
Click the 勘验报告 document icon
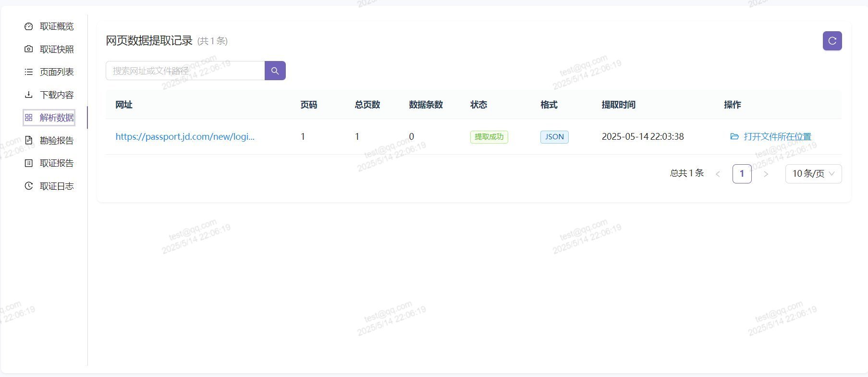click(29, 140)
